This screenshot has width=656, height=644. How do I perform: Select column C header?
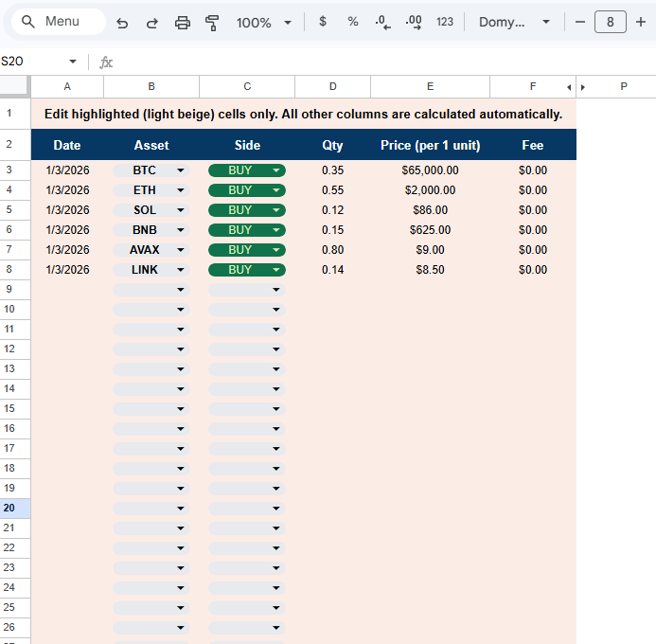tap(247, 86)
